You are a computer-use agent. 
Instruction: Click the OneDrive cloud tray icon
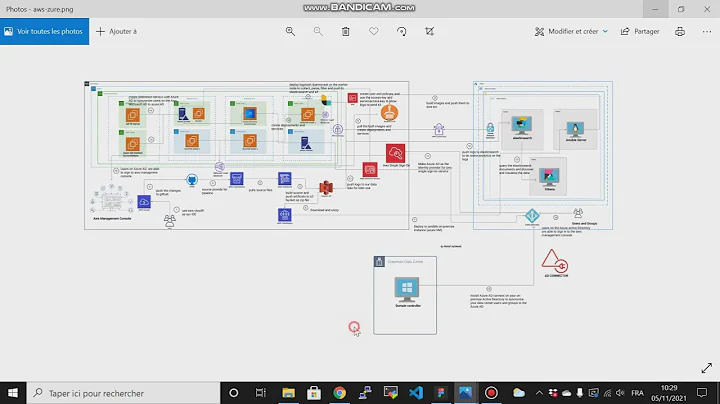point(567,393)
